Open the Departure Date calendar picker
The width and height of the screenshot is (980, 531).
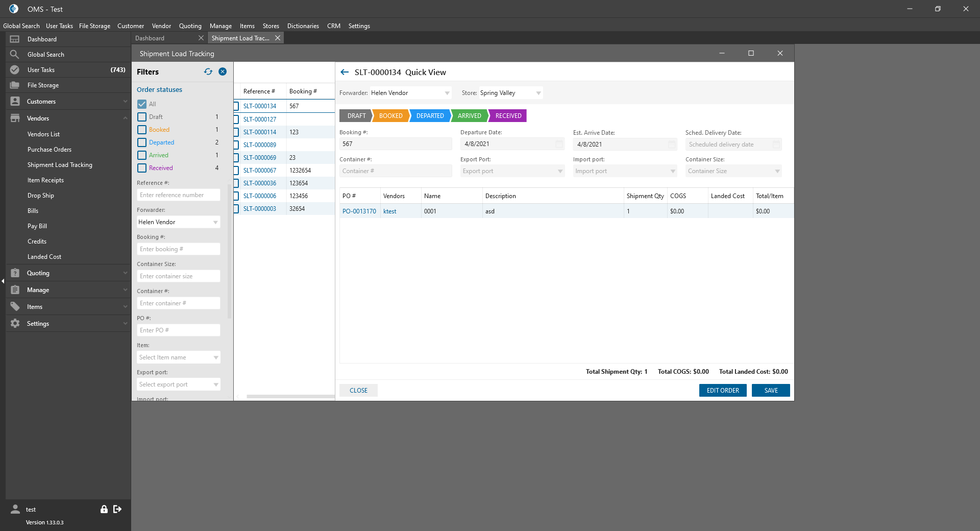tap(559, 144)
